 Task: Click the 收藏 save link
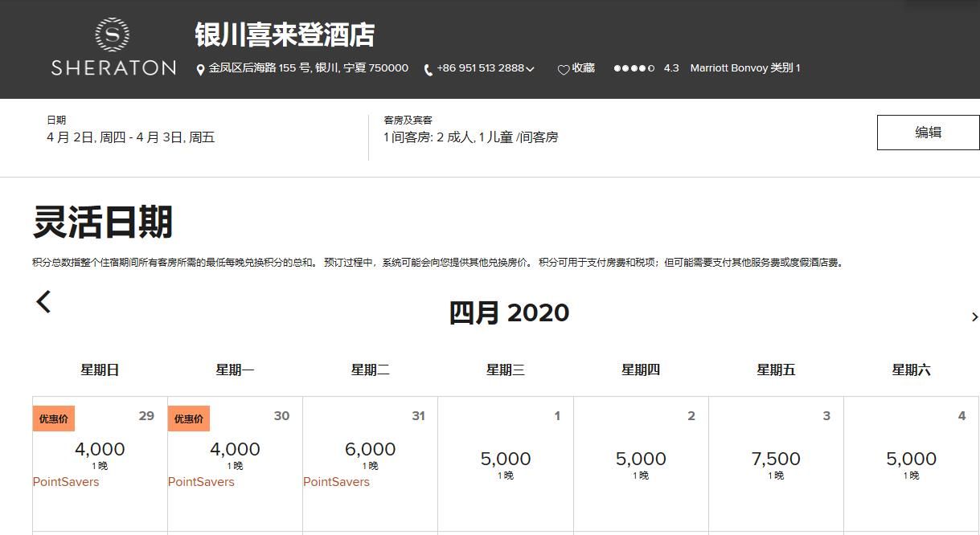(584, 68)
